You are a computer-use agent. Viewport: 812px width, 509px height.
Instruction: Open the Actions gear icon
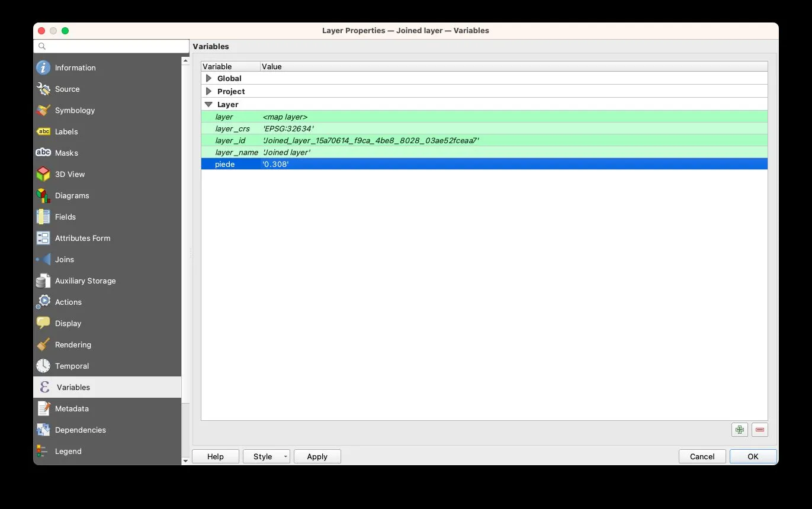point(43,302)
